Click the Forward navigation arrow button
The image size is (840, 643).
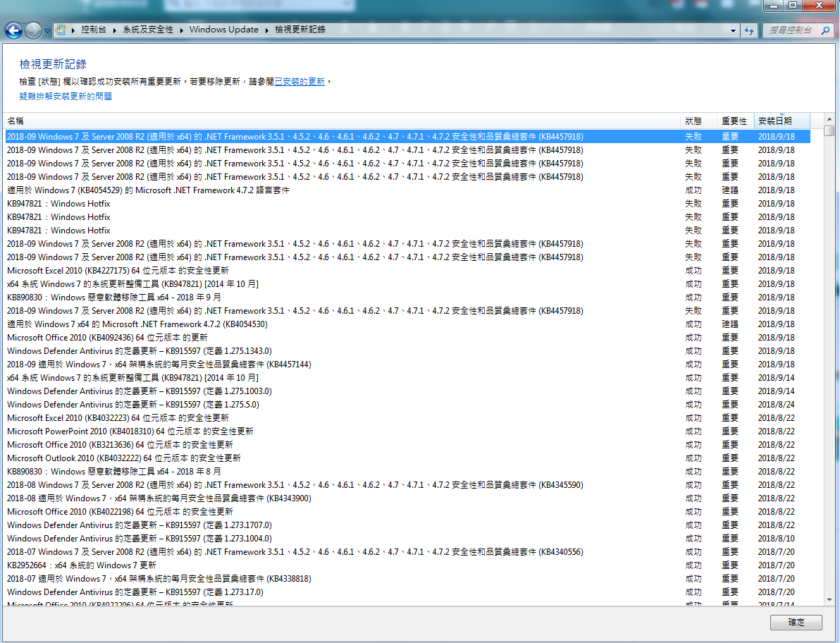[32, 30]
